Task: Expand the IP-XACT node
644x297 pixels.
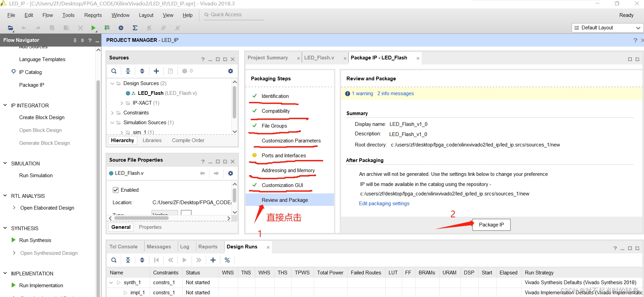Action: pyautogui.click(x=121, y=103)
